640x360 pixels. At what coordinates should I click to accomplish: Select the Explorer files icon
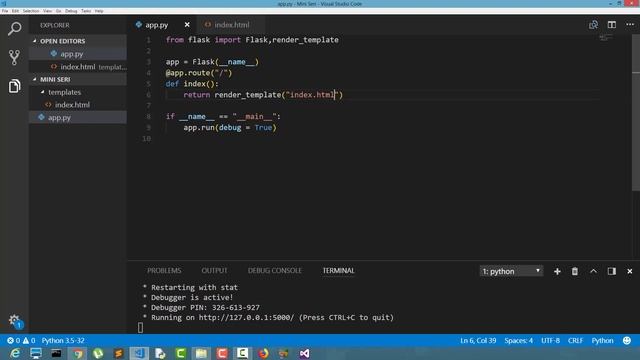(x=14, y=86)
